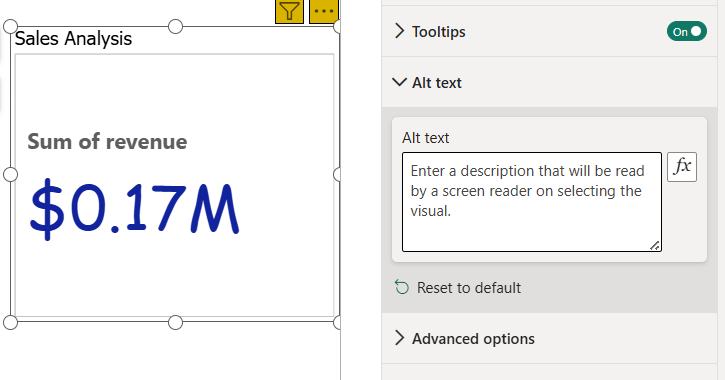The image size is (725, 380).
Task: Expand the Tooltips section
Action: tap(399, 31)
